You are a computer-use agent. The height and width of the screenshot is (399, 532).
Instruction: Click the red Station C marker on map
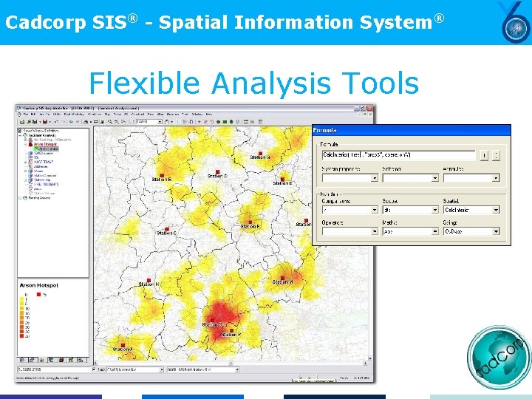[166, 229]
